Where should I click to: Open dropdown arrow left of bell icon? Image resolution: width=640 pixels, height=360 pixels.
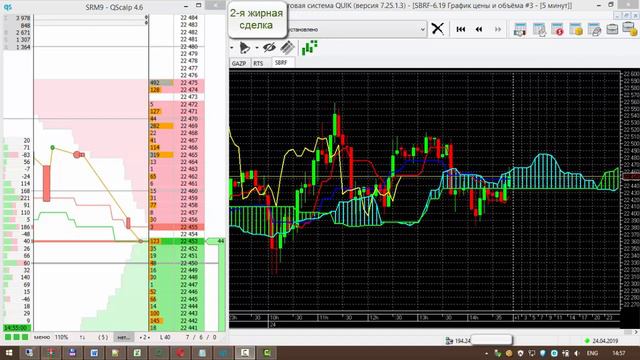pos(232,48)
